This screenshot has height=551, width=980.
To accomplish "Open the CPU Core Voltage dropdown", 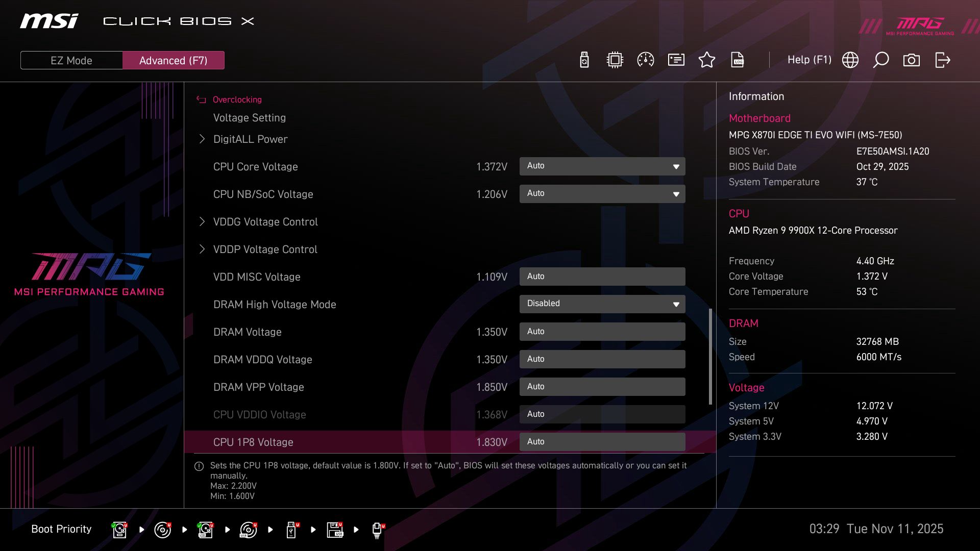I will pos(602,166).
